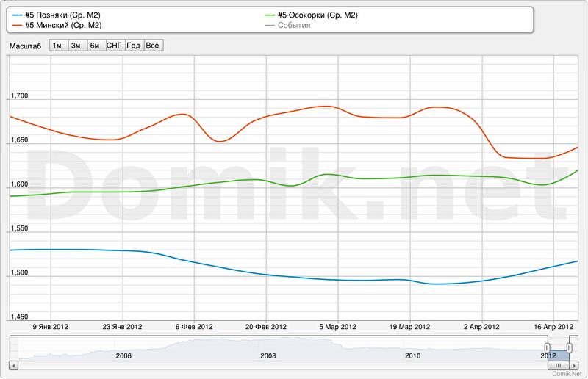Click the navigator's left range handle
Viewport: 588px width, 379px height.
coord(547,347)
